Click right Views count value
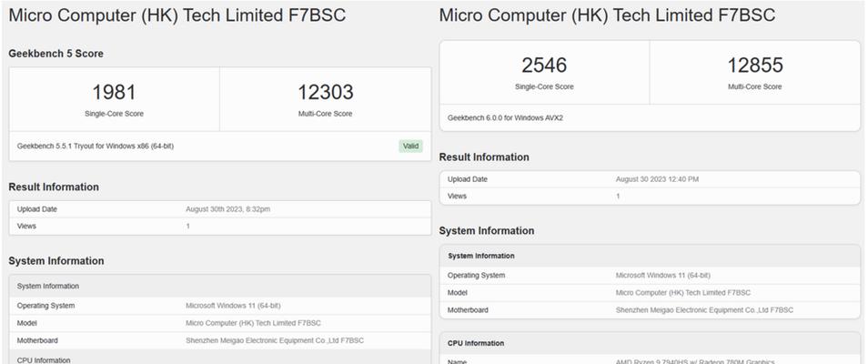 [x=618, y=197]
